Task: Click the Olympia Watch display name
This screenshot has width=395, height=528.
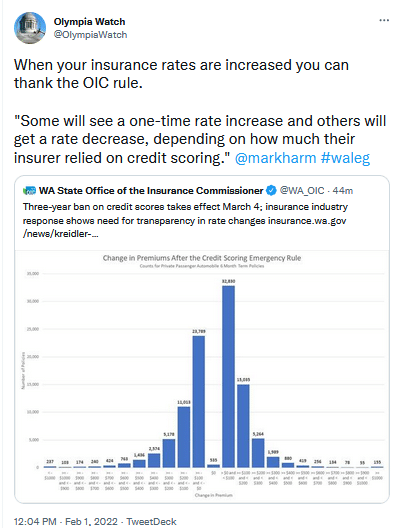Action: 89,22
